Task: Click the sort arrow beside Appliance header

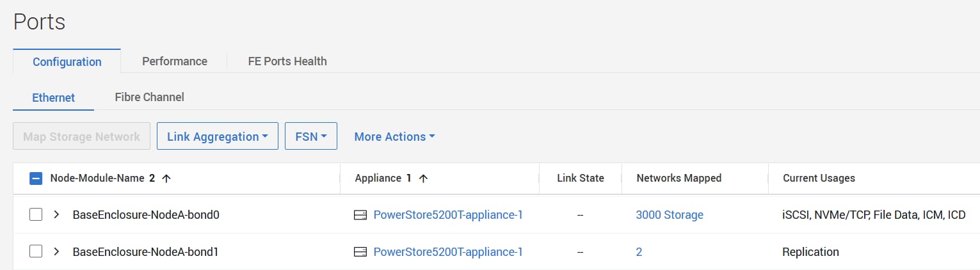Action: point(423,179)
